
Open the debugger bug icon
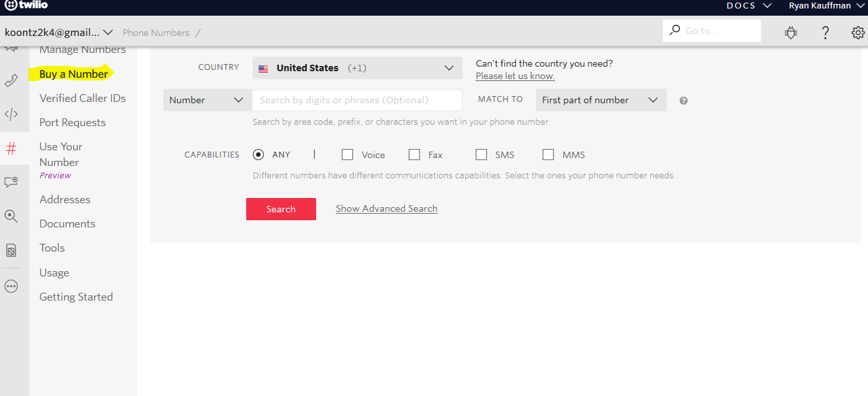[791, 33]
